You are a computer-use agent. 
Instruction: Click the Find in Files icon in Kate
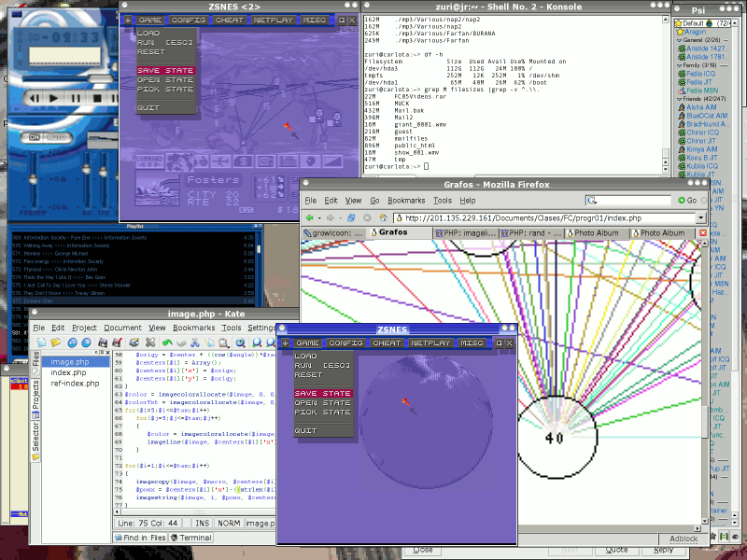[142, 538]
